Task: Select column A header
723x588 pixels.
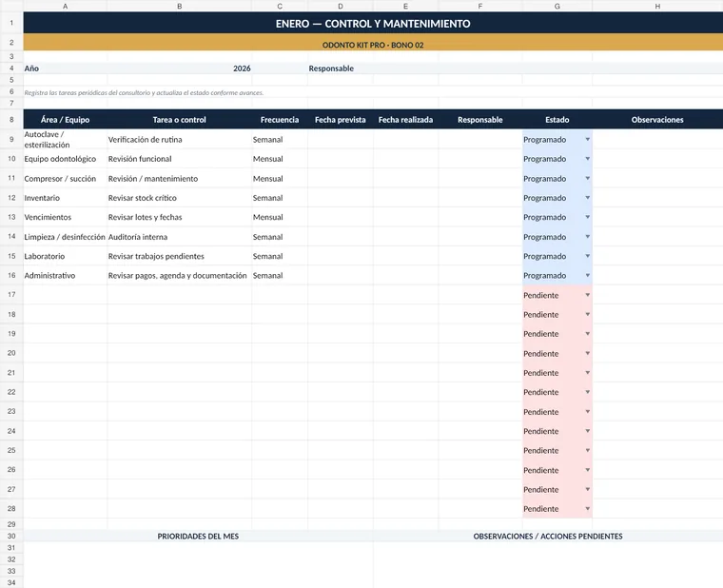Action: 65,6
